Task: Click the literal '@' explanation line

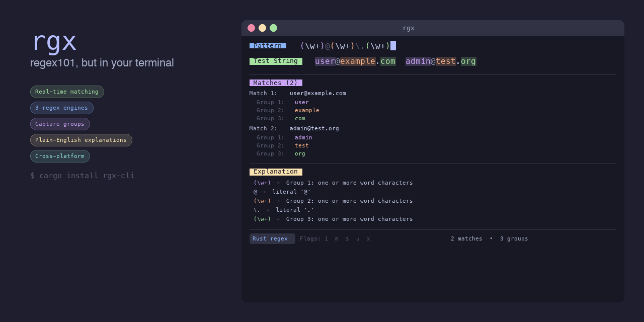Action: pyautogui.click(x=282, y=192)
